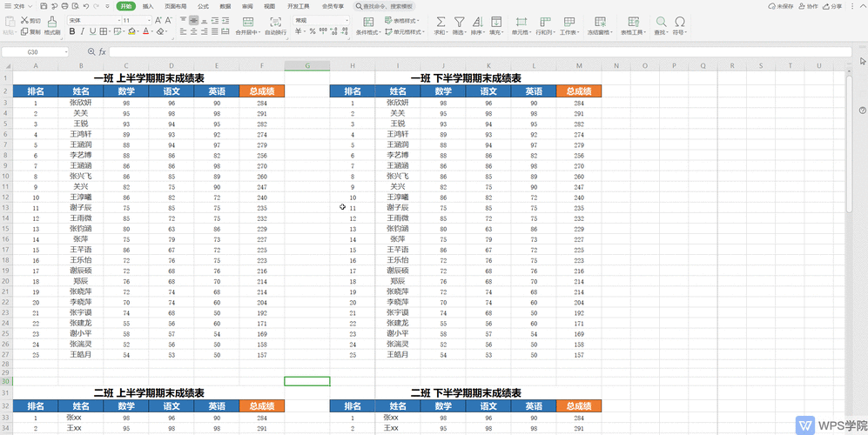Switch to the Page Layout (页面布局) tab
868x435 pixels.
click(176, 7)
